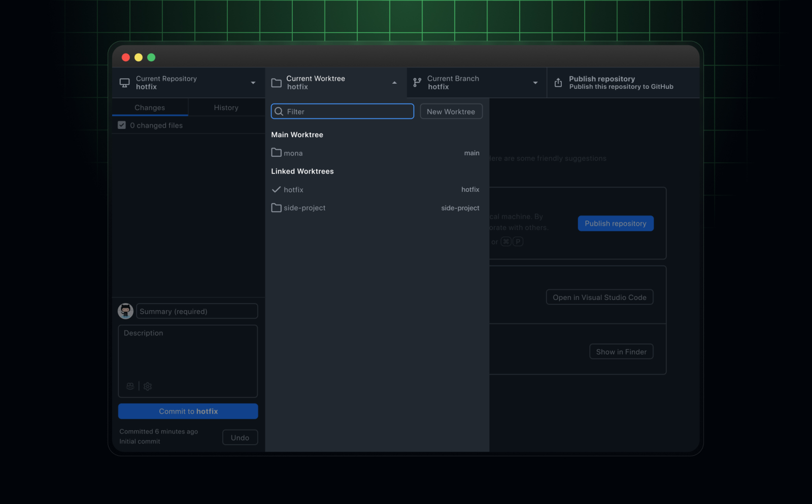The image size is (812, 504).
Task: Click the magnifier icon in Filter box
Action: [279, 112]
